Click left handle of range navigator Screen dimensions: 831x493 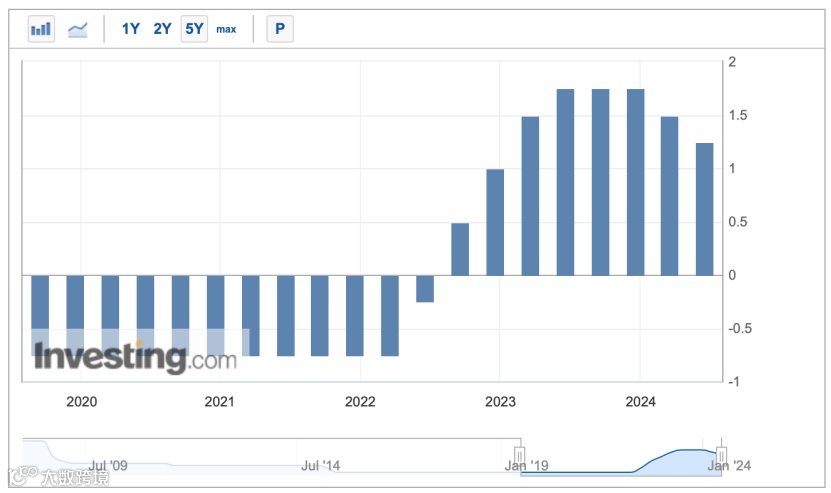point(520,455)
